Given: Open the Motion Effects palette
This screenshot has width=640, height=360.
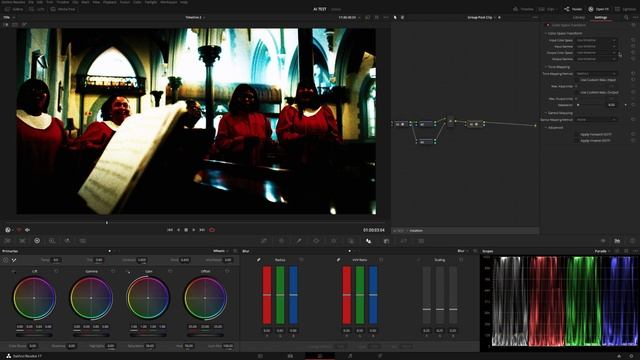Looking at the screenshot, I should pos(83,241).
